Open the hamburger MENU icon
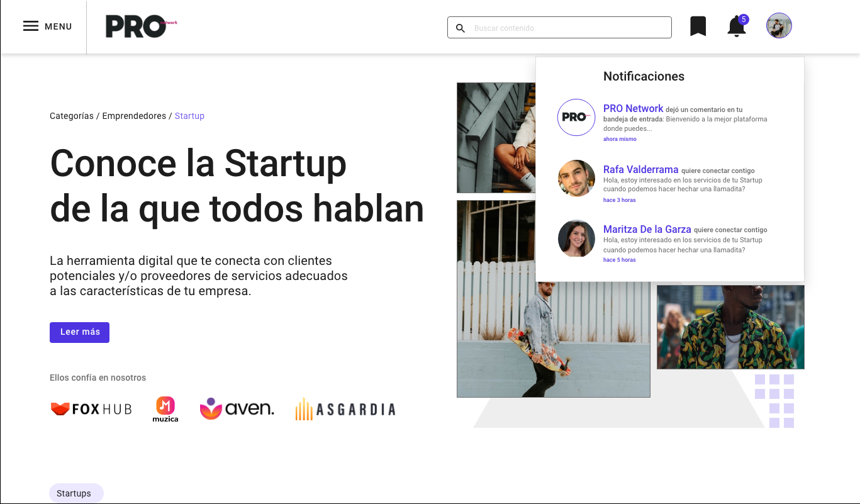The height and width of the screenshot is (504, 860). point(31,26)
